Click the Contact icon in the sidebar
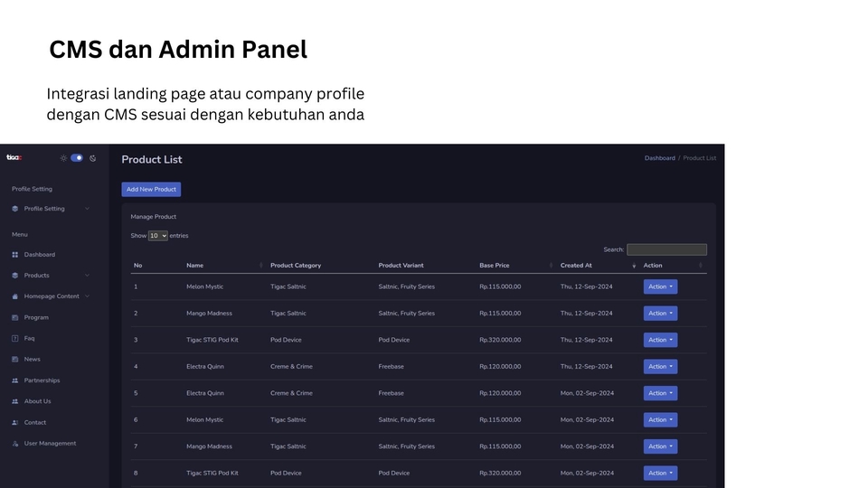The width and height of the screenshot is (868, 488). tap(15, 422)
